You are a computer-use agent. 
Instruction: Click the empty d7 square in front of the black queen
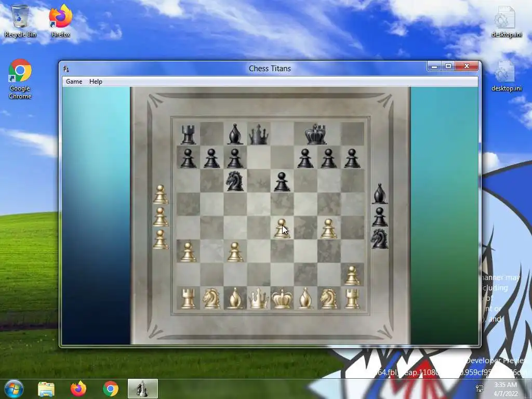tap(259, 157)
